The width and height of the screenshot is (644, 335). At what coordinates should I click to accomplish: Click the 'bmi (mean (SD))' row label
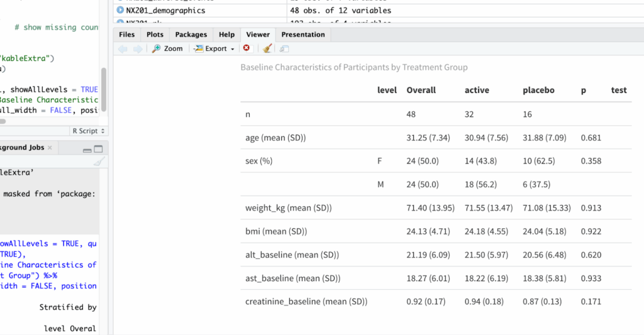point(276,231)
